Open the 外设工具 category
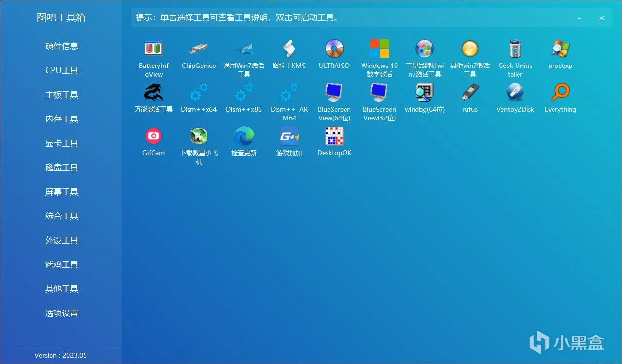This screenshot has width=622, height=364. click(62, 240)
